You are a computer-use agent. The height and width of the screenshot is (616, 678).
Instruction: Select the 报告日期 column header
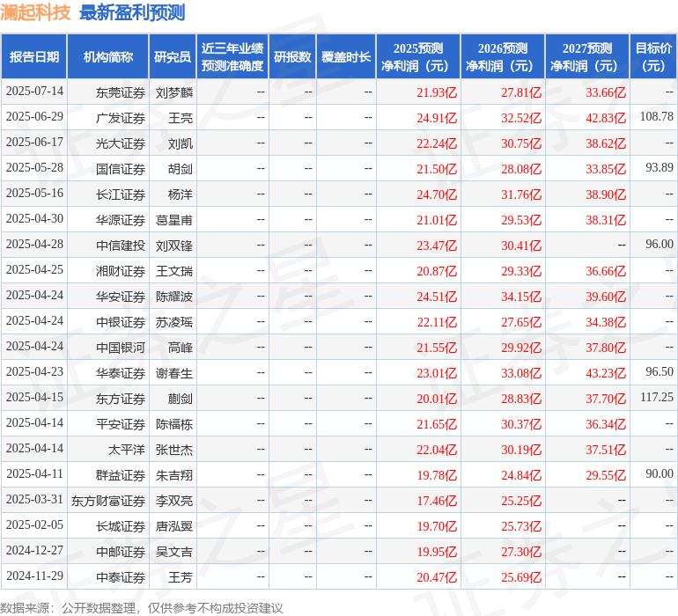click(33, 57)
